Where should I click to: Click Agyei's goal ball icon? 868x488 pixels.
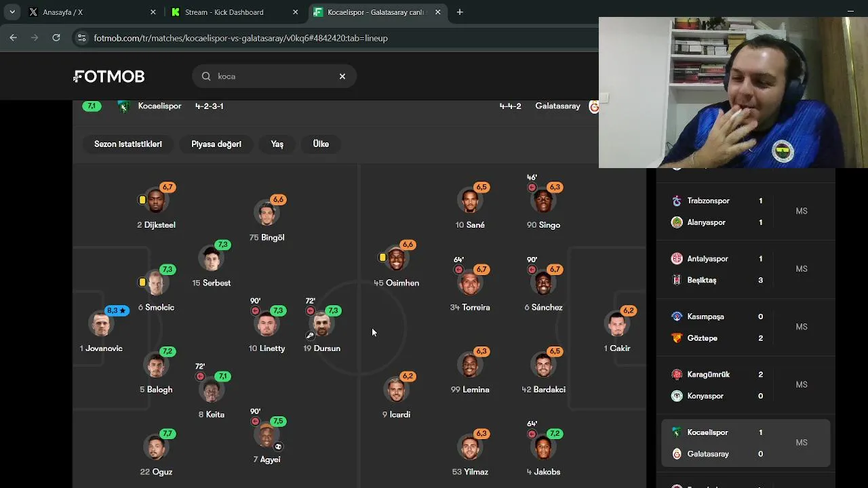[278, 447]
